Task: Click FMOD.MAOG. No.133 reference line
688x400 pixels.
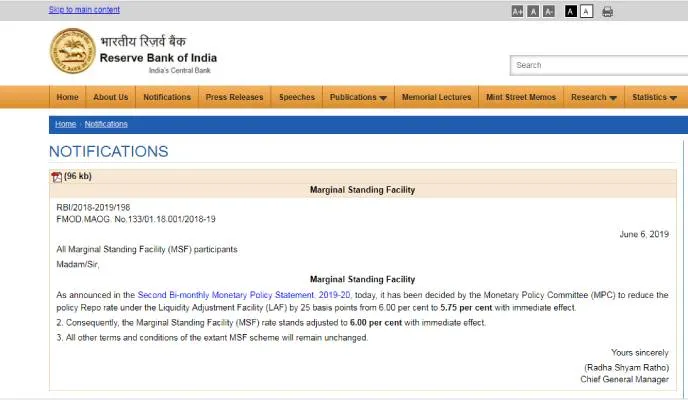Action: (136, 219)
